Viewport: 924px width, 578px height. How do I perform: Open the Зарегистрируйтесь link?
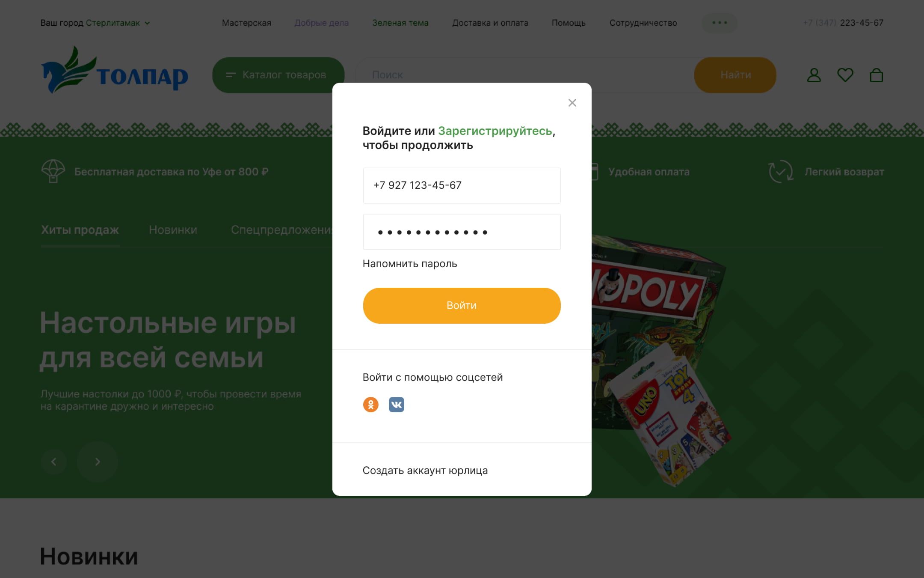click(495, 131)
